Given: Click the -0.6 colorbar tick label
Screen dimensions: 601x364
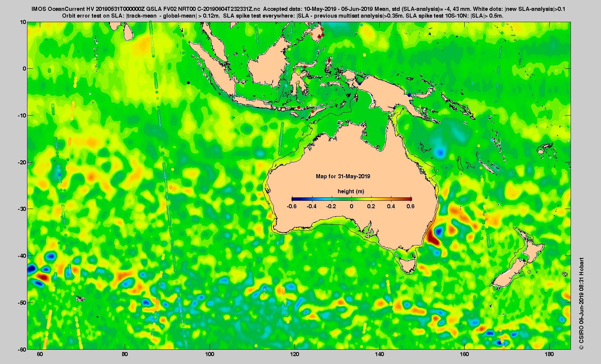Looking at the screenshot, I should pyautogui.click(x=291, y=206).
